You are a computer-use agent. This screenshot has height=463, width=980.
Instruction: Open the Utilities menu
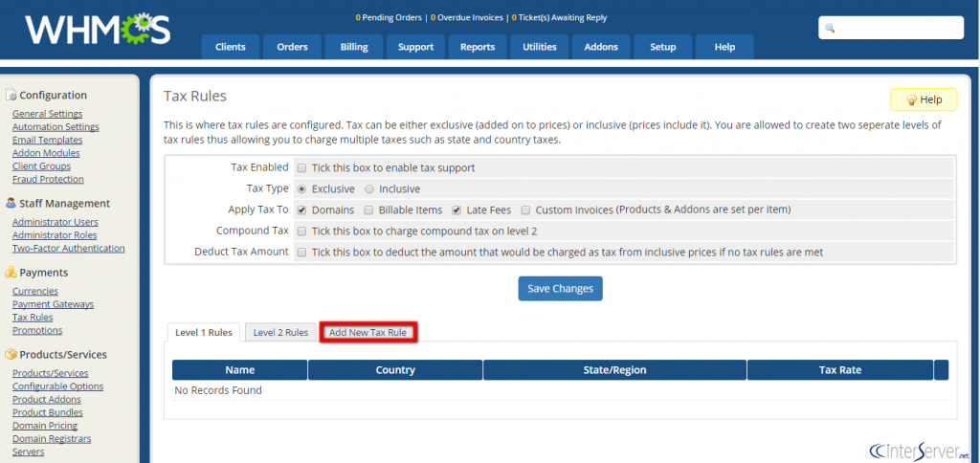point(540,47)
